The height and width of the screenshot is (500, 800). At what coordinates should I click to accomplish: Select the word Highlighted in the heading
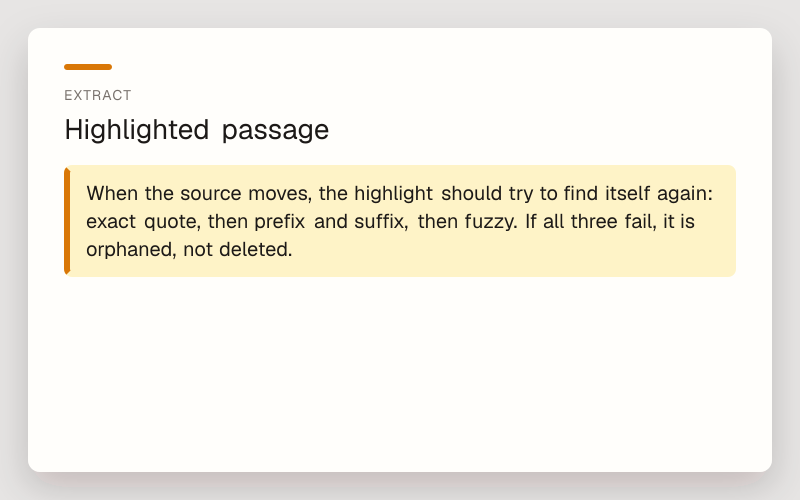pyautogui.click(x=137, y=130)
